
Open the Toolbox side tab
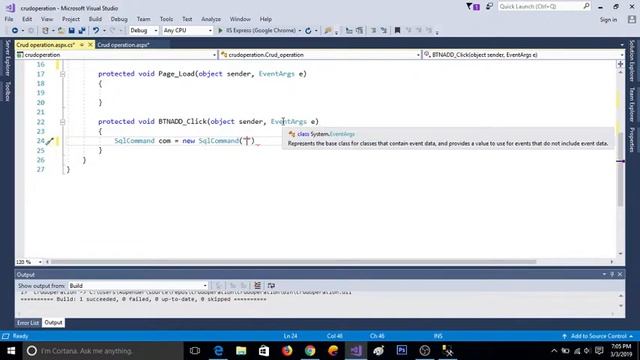pyautogui.click(x=7, y=91)
